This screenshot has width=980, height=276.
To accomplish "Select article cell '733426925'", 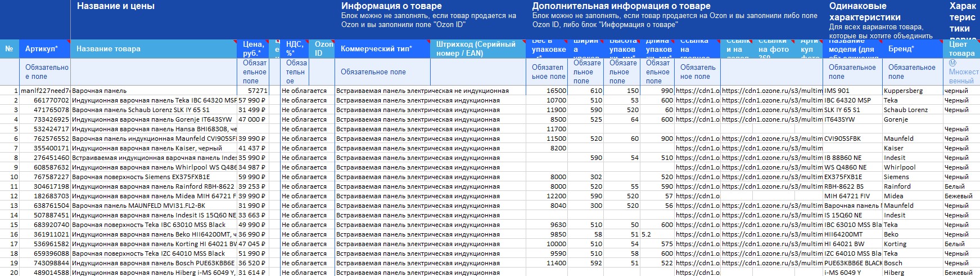I will (45, 119).
